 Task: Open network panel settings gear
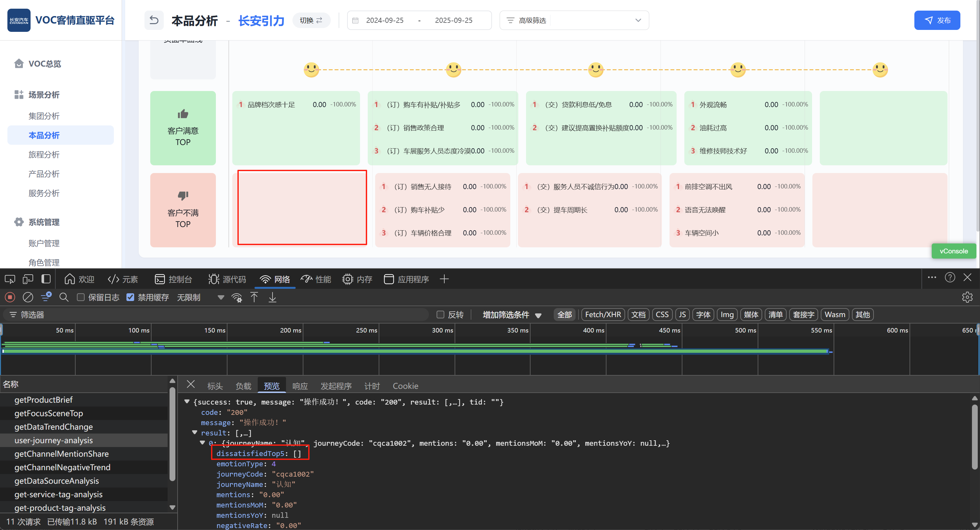[x=967, y=297]
